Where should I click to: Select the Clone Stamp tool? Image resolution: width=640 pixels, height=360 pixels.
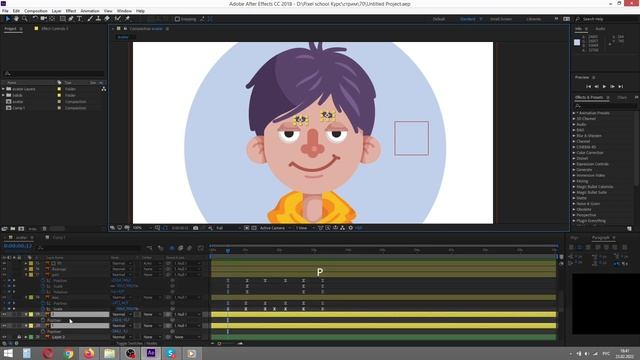coord(98,19)
